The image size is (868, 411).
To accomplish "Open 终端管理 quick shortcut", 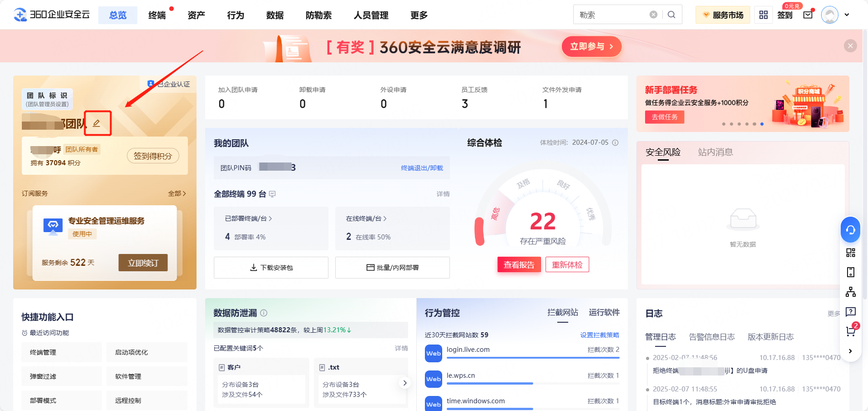I will tap(61, 352).
